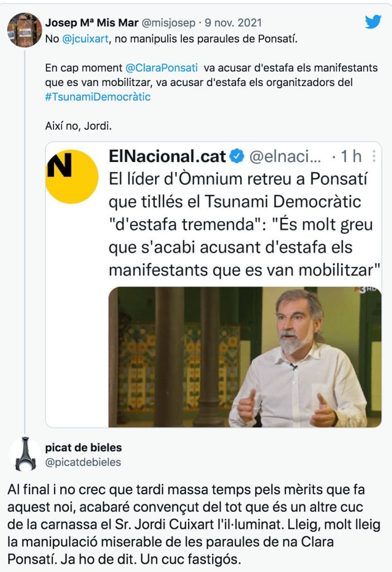Open the three-dot menu on quoted tweet
This screenshot has height=572, width=392.
[374, 156]
